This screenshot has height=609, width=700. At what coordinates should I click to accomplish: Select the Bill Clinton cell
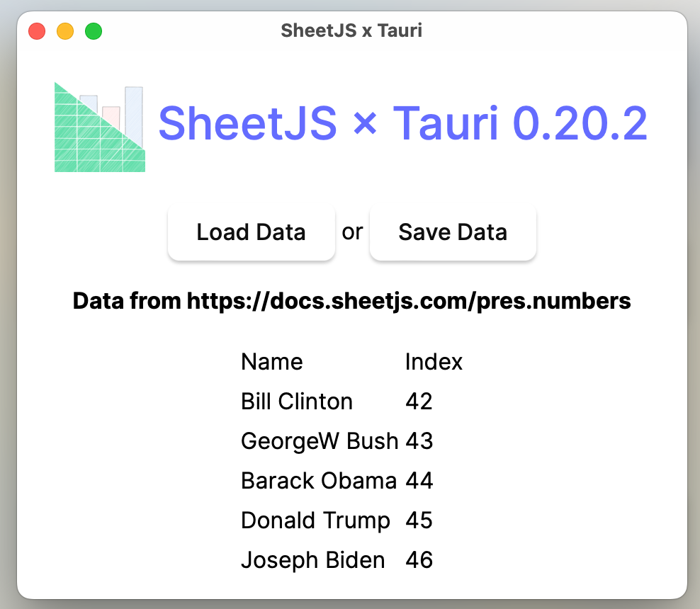click(297, 402)
